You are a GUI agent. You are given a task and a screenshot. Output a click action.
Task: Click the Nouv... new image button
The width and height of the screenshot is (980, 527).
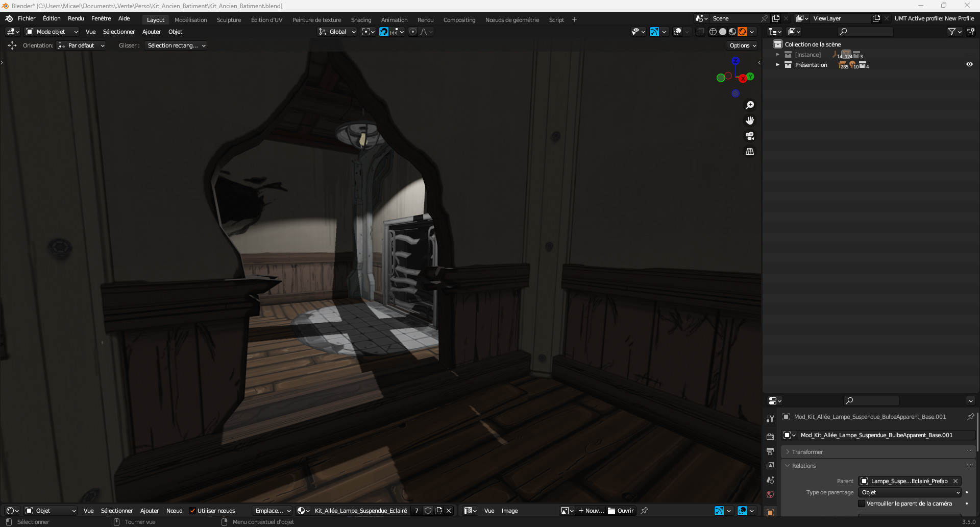coord(591,511)
